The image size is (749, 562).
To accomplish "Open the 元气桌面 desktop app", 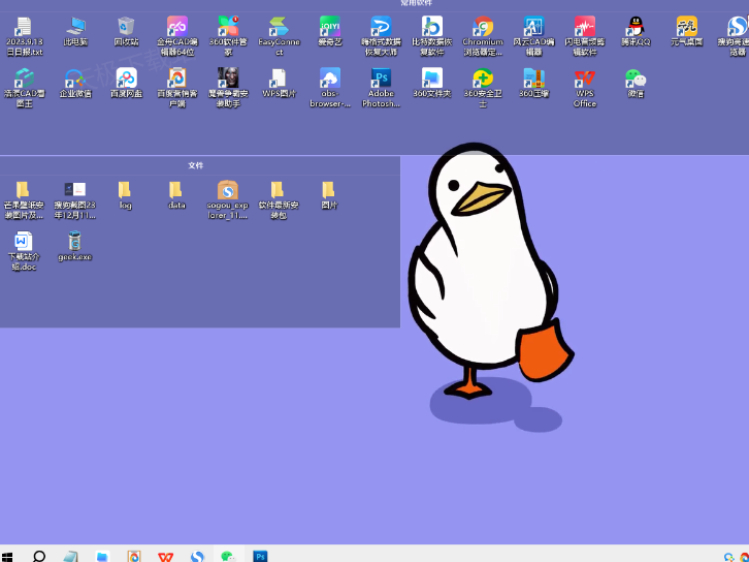I will 686,32.
